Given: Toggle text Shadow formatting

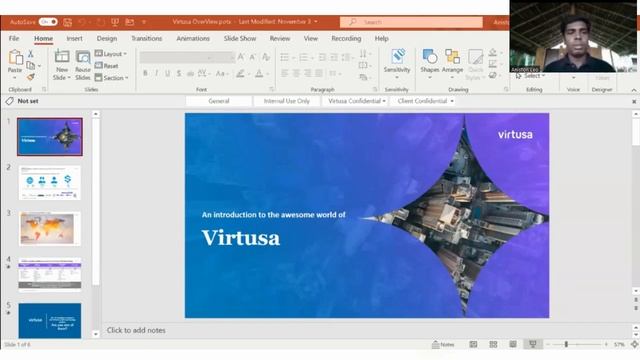Looking at the screenshot, I should point(179,73).
